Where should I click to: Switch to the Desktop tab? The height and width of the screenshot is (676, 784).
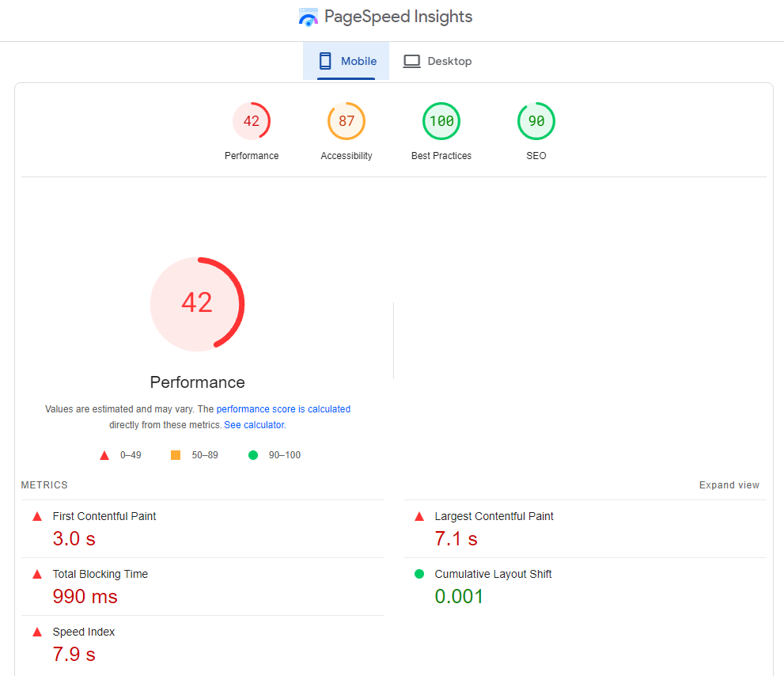coord(437,61)
